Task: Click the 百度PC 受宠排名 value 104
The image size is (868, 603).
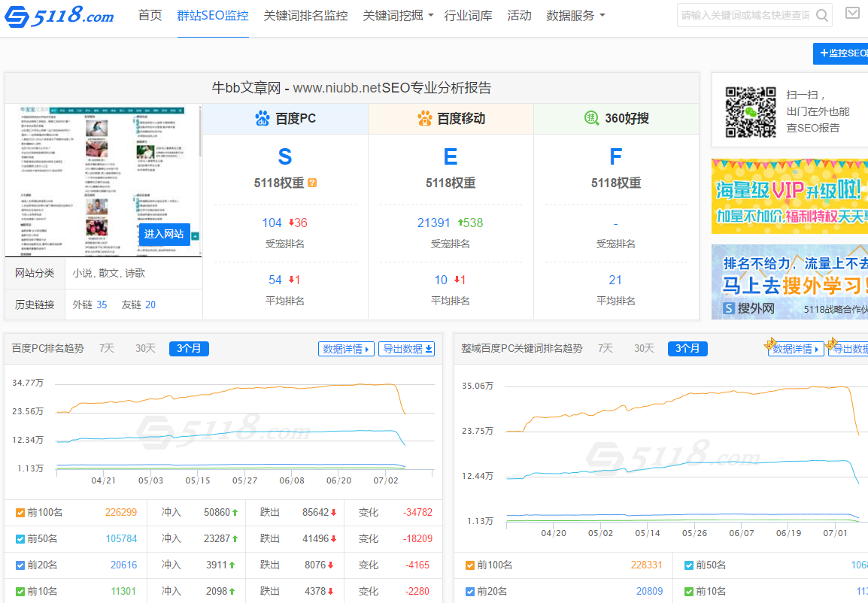Action: [272, 223]
